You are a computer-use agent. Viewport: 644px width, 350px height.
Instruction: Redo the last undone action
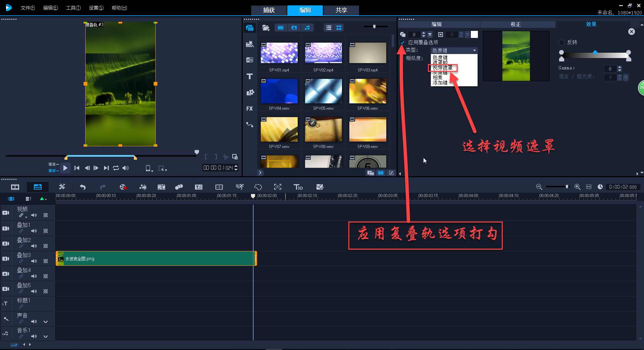(x=103, y=187)
